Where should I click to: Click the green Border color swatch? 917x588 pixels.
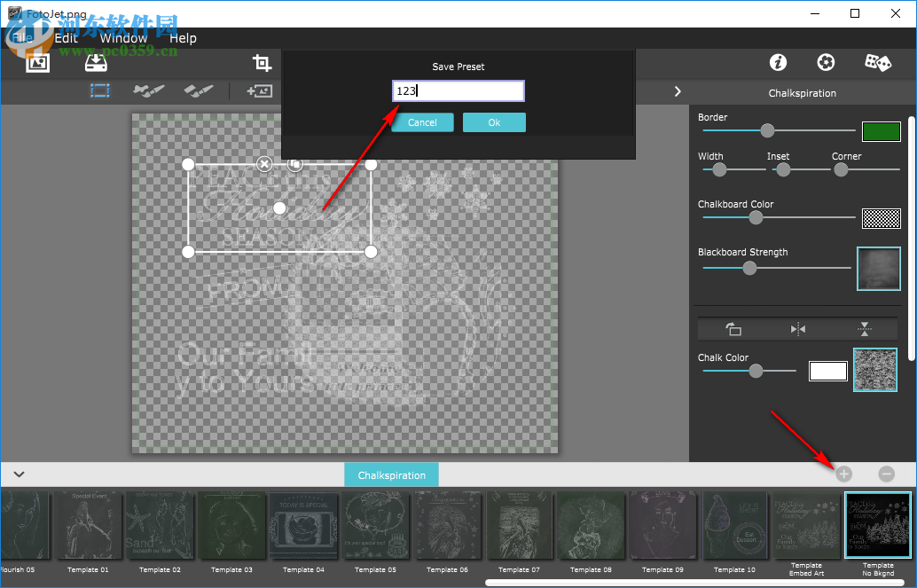point(882,131)
